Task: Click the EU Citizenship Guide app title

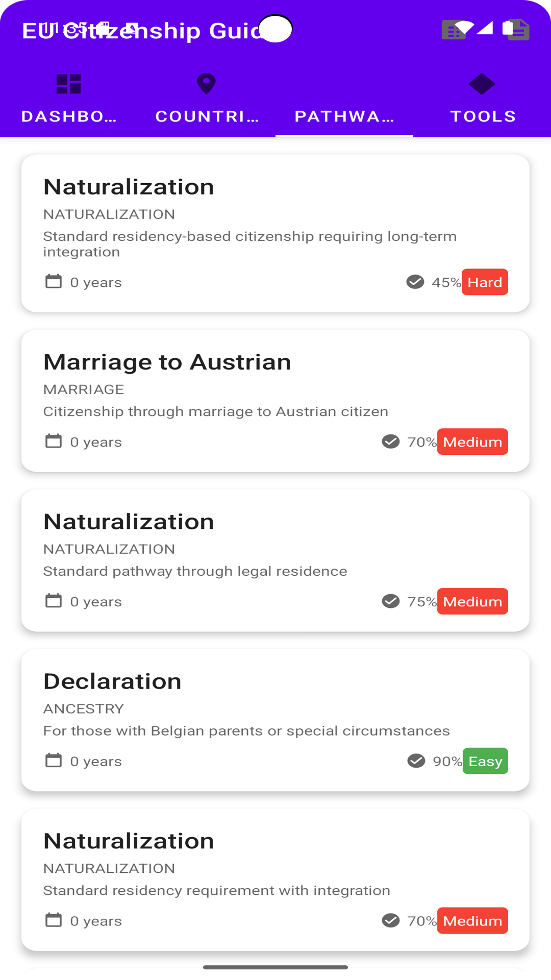Action: (x=143, y=31)
